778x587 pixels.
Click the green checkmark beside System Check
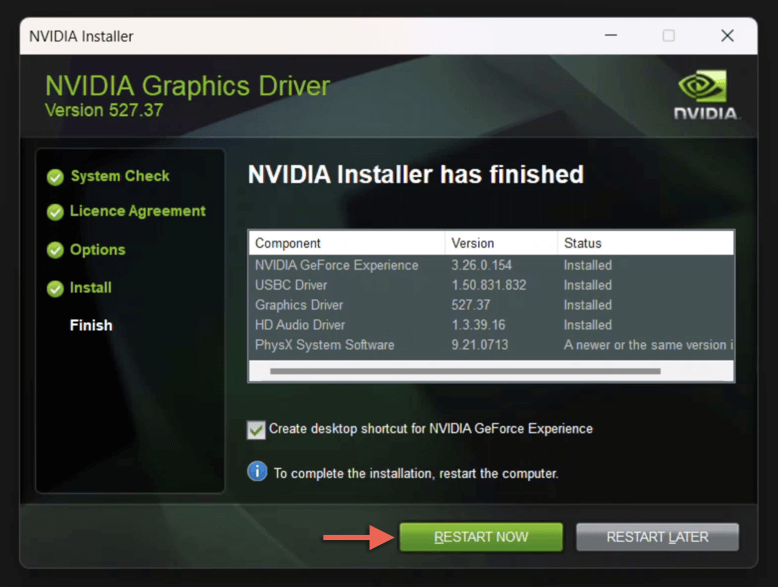click(55, 177)
